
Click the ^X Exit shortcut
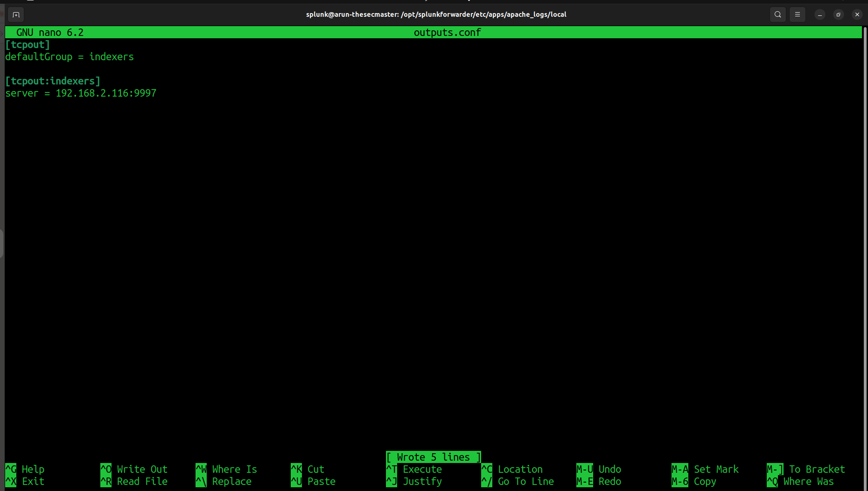point(25,482)
